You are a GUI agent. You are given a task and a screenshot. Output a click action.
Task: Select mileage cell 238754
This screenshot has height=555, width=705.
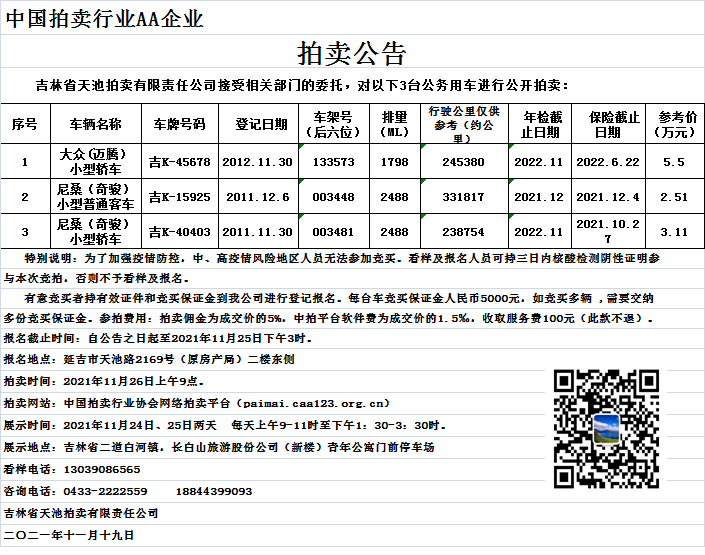tap(464, 231)
